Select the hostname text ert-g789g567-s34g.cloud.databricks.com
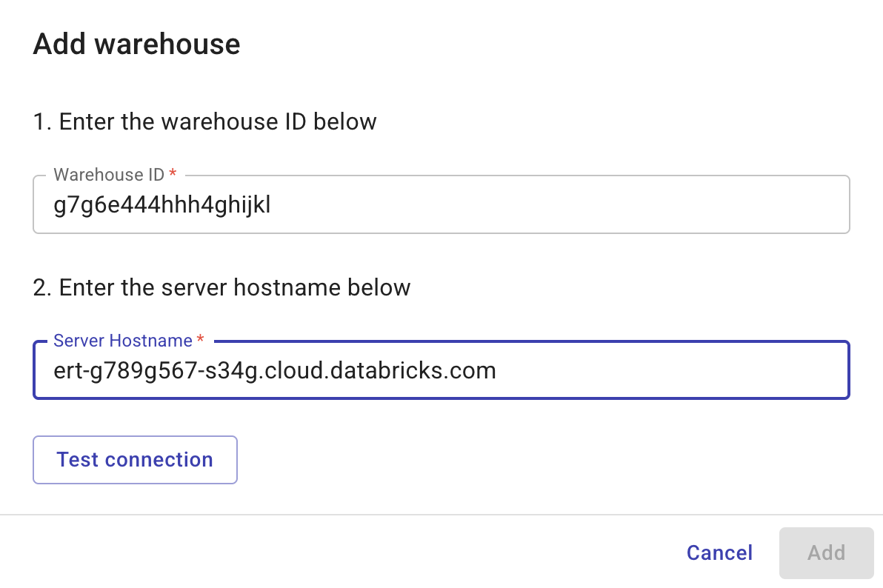Viewport: 883px width, 588px height. coord(274,370)
